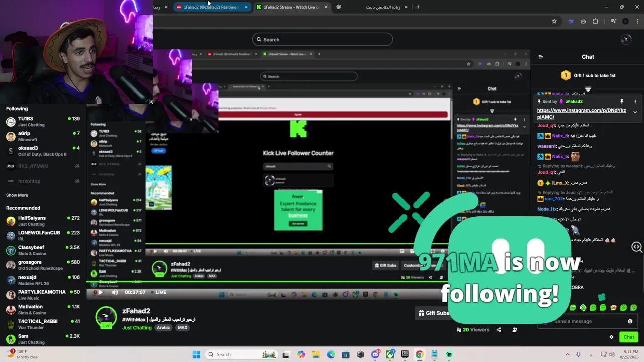Screen dimensions: 644x362
Task: Bookmark this page with the star icon
Action: click(554, 21)
